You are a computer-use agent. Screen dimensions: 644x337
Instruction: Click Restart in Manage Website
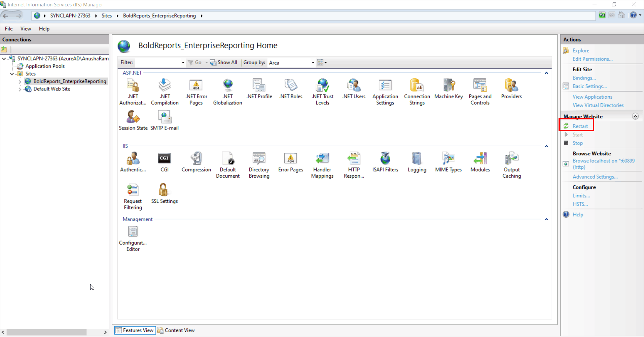(580, 126)
